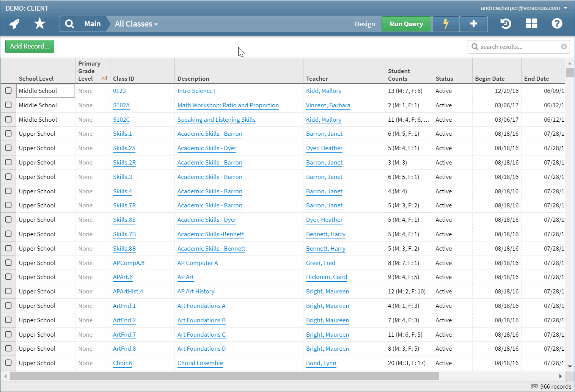Screen dimensions: 575x392
Task: Check the Intro Science I row checkbox
Action: click(8, 91)
